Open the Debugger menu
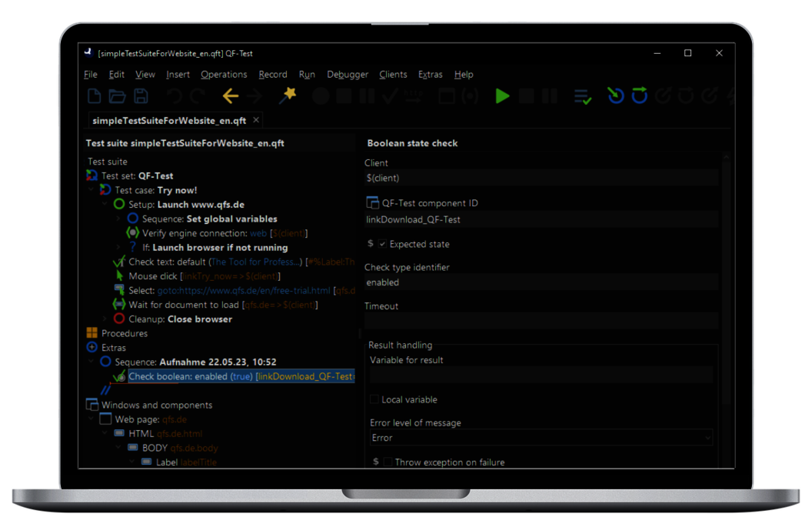 [x=348, y=75]
